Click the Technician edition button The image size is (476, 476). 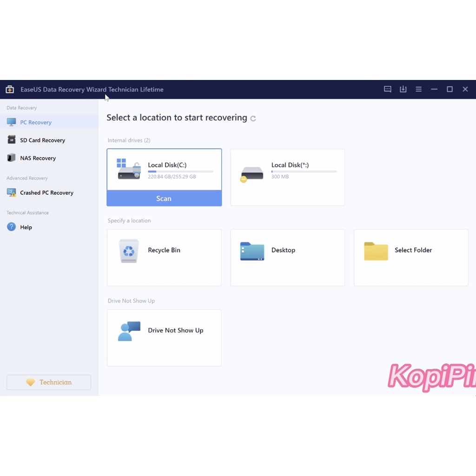click(49, 382)
